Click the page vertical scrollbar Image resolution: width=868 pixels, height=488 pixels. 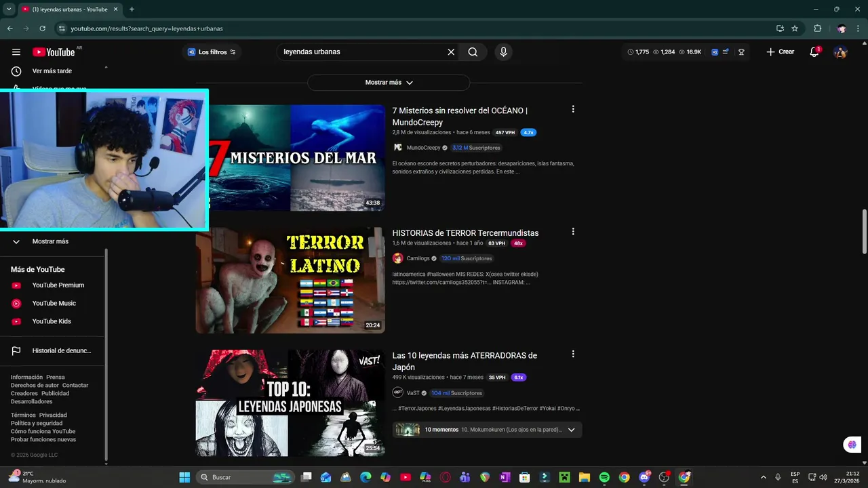864,232
